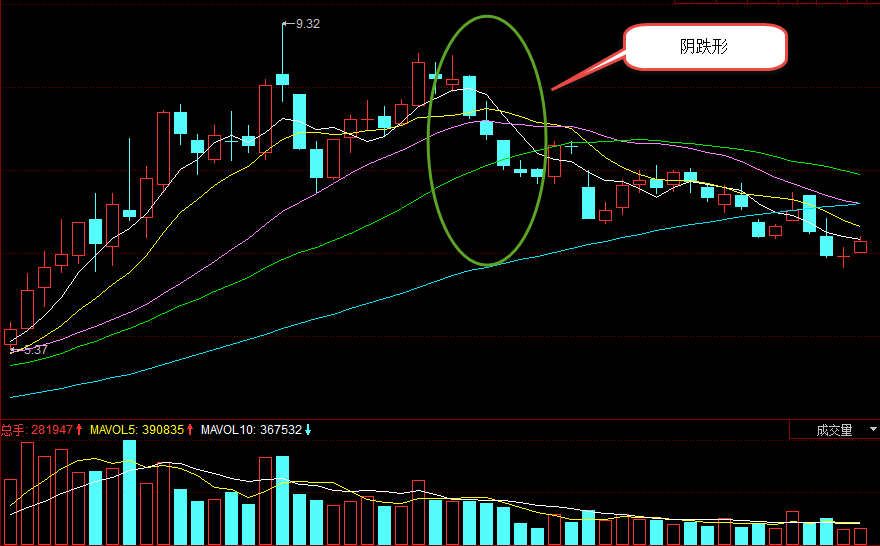Select the candlestick with the 9.32 high wick
The width and height of the screenshot is (880, 546).
pyautogui.click(x=283, y=62)
